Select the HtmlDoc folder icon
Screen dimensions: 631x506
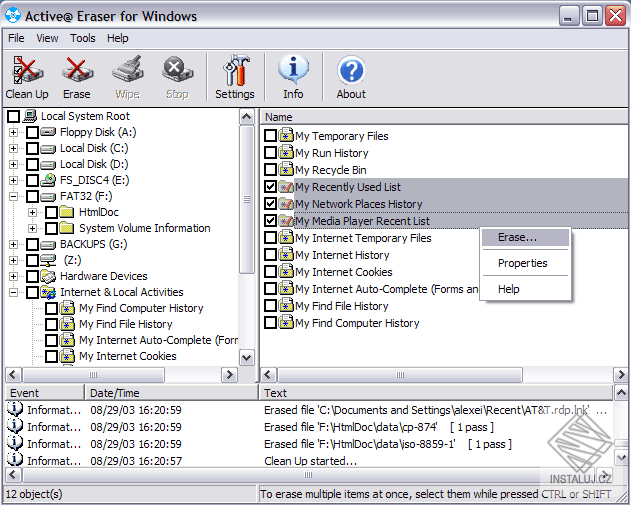point(67,212)
